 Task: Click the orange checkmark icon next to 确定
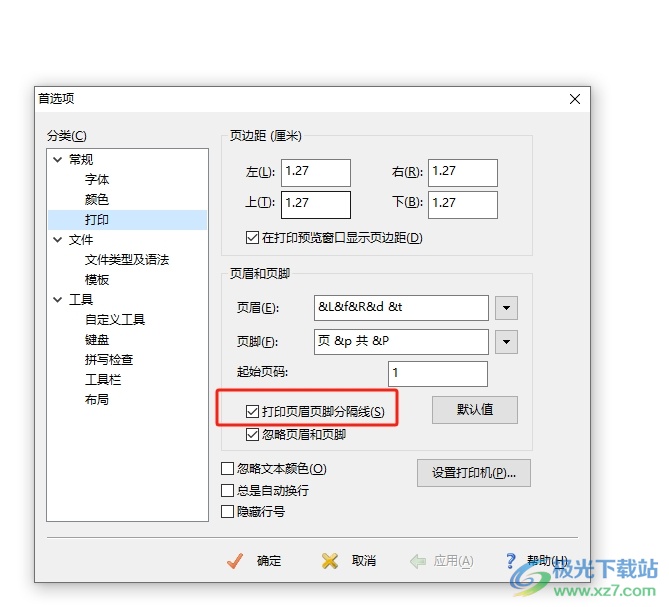[x=235, y=561]
